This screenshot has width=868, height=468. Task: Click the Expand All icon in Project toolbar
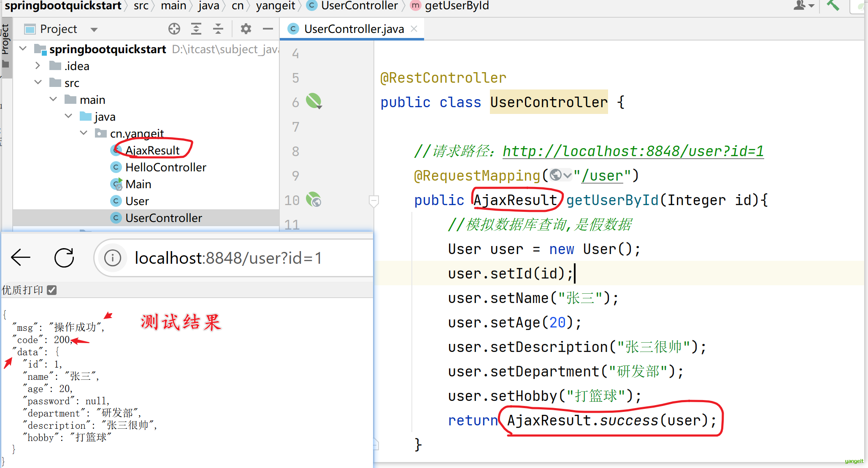click(196, 29)
